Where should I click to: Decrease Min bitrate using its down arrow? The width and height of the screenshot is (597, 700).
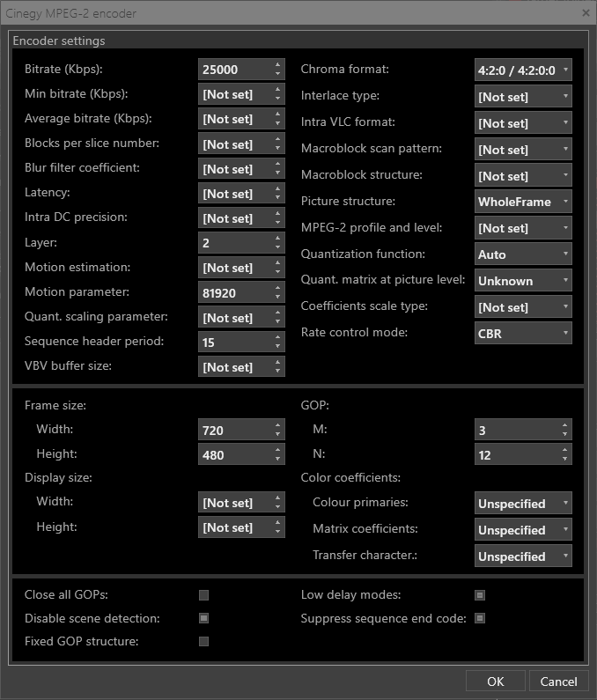coord(277,99)
